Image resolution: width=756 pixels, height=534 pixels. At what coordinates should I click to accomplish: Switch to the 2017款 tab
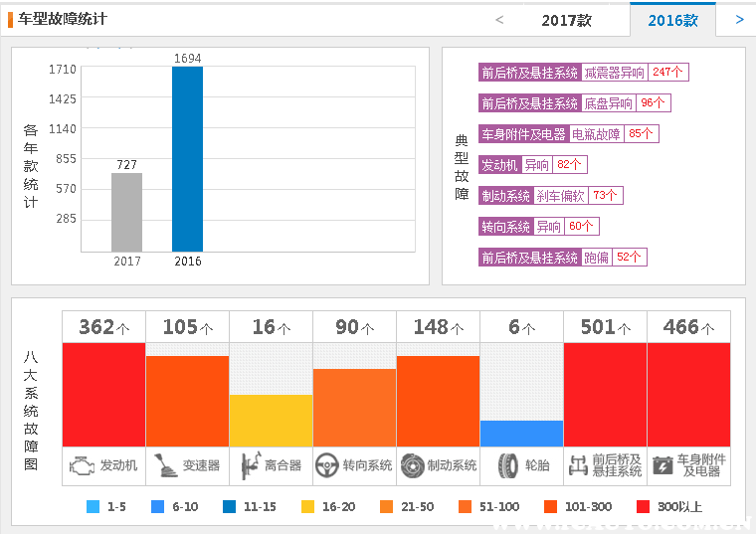pyautogui.click(x=566, y=20)
